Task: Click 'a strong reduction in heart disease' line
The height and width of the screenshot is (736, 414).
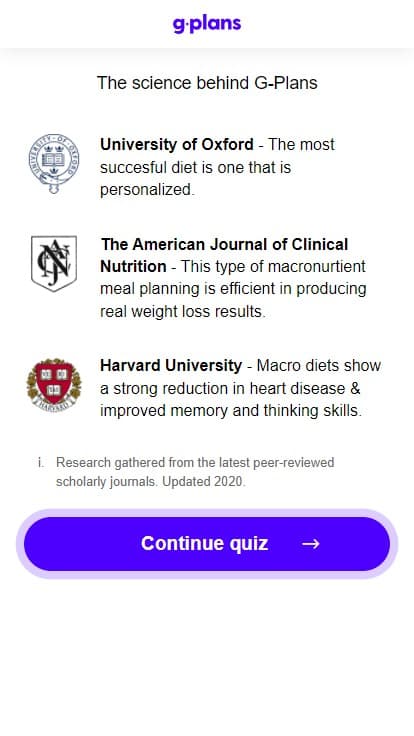Action: (230, 388)
